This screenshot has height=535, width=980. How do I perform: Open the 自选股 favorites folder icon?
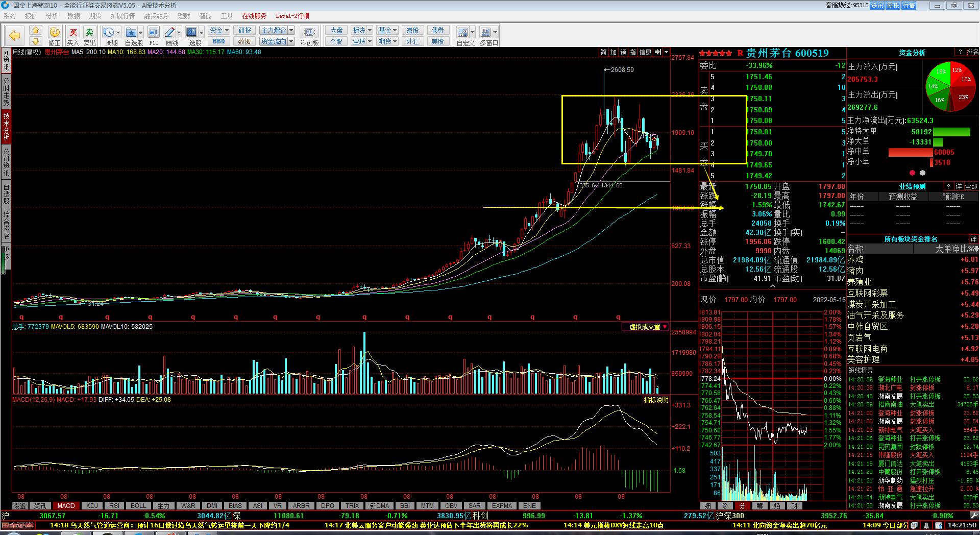coord(131,32)
